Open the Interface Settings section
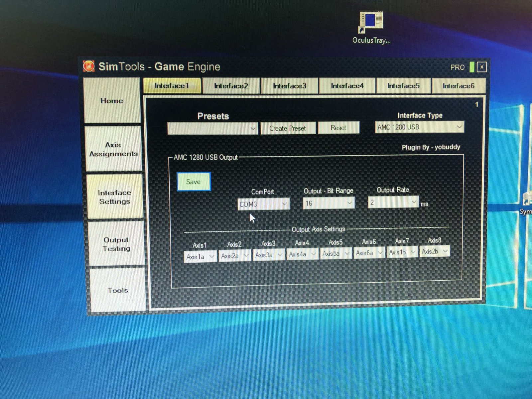 pyautogui.click(x=115, y=197)
